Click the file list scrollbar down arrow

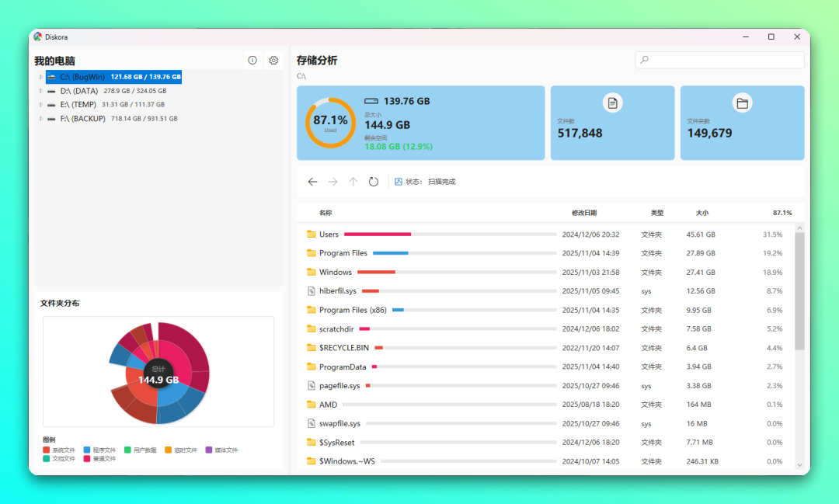(799, 465)
